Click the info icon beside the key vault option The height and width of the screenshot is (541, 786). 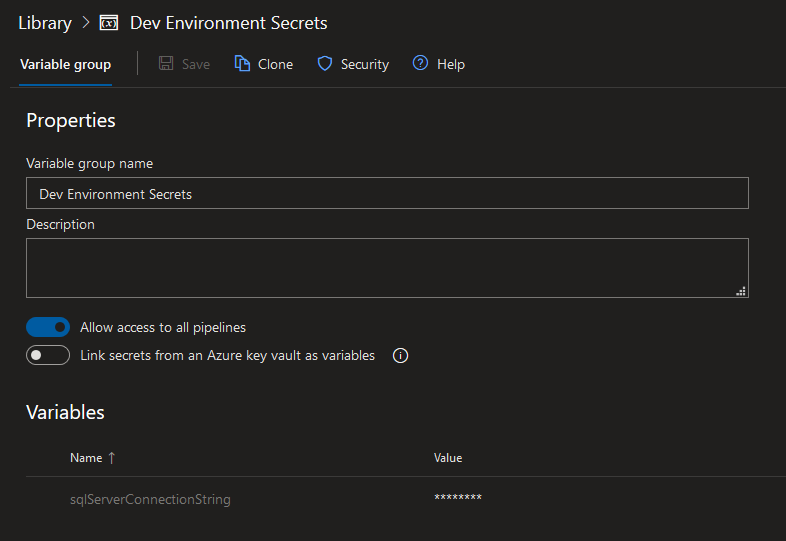pos(401,355)
